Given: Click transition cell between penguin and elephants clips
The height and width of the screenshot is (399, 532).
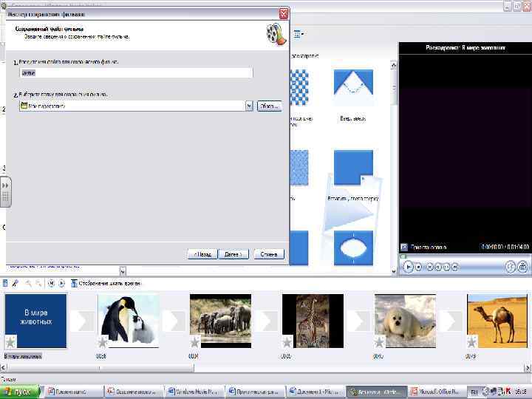Looking at the screenshot, I should pos(174,321).
